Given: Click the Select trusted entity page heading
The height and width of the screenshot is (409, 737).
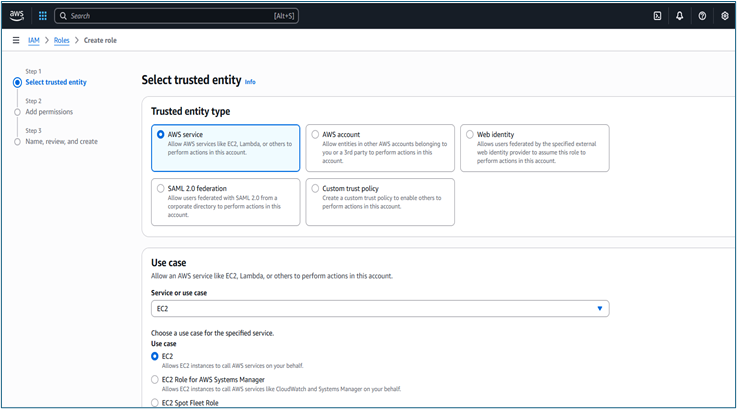Looking at the screenshot, I should coord(191,80).
